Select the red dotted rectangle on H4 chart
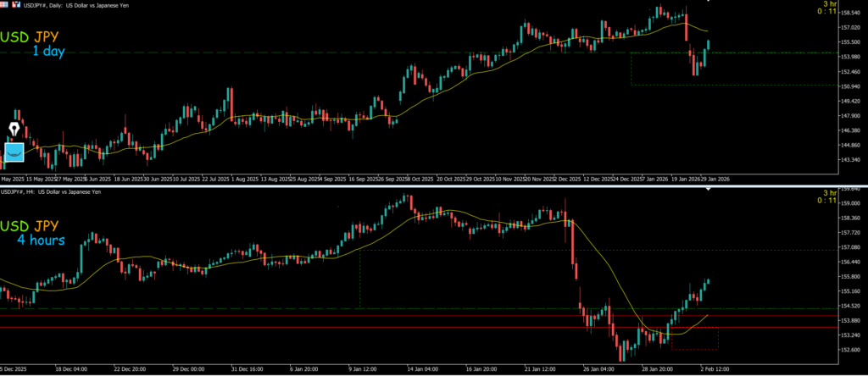 [x=695, y=349]
